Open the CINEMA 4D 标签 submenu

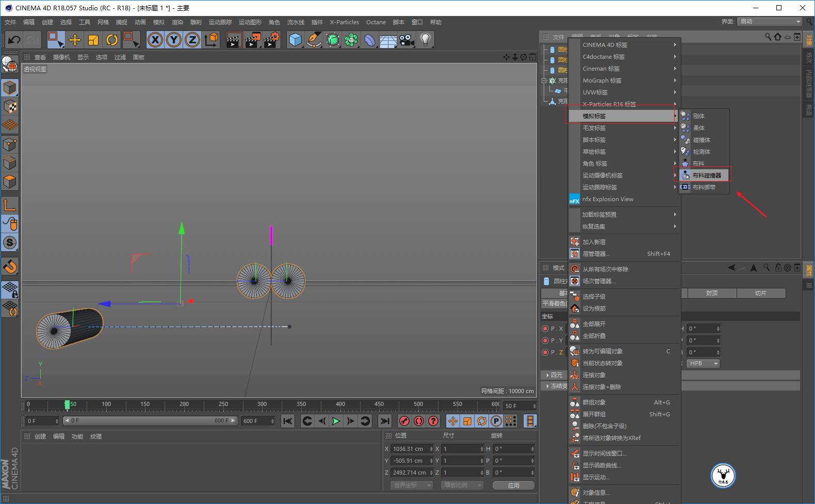click(624, 45)
